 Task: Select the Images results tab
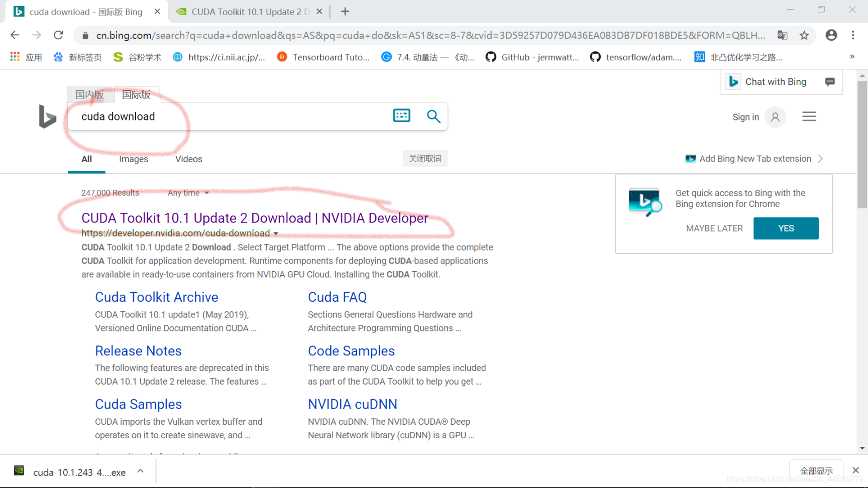[134, 159]
